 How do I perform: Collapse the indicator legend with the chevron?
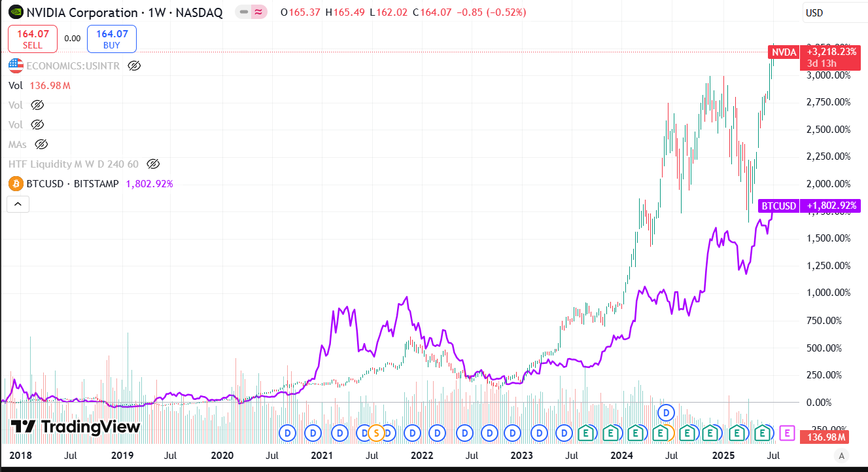(18, 204)
